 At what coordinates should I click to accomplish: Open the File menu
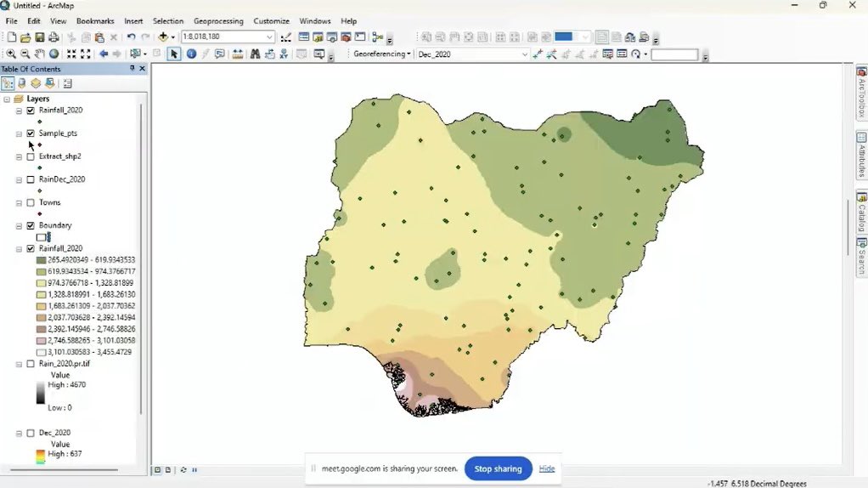pyautogui.click(x=12, y=21)
